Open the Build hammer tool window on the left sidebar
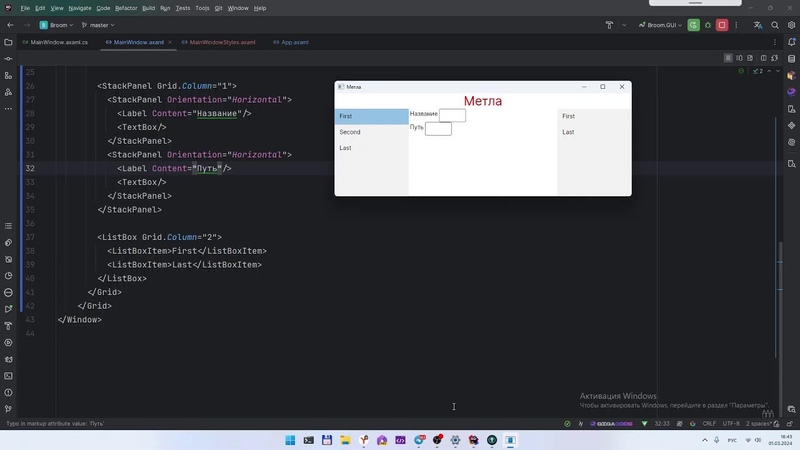 pyautogui.click(x=8, y=326)
